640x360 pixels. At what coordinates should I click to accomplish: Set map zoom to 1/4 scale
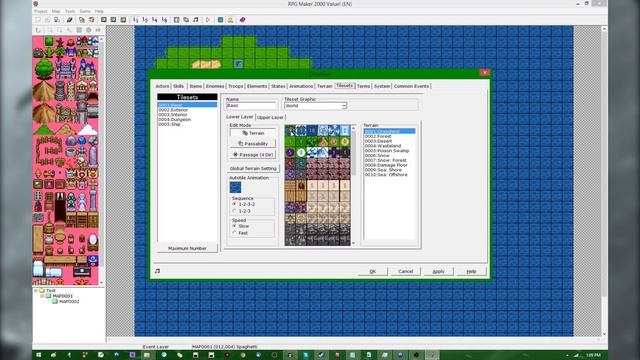pos(155,20)
